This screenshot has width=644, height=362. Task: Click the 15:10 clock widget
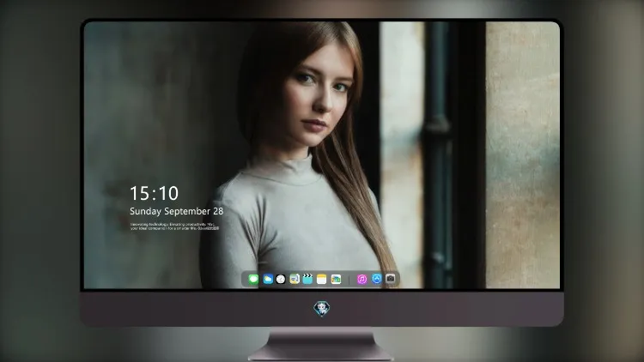[154, 193]
